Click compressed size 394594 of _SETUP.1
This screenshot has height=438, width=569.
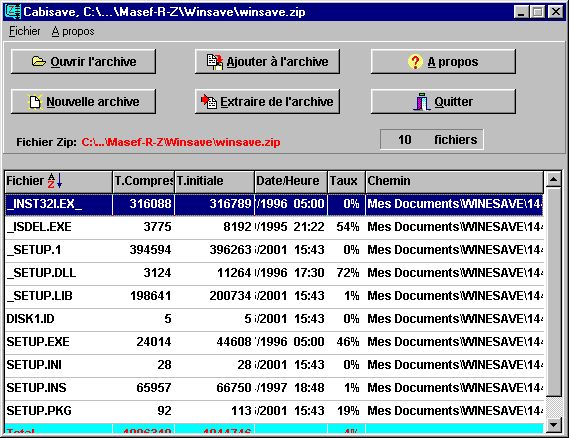point(151,250)
